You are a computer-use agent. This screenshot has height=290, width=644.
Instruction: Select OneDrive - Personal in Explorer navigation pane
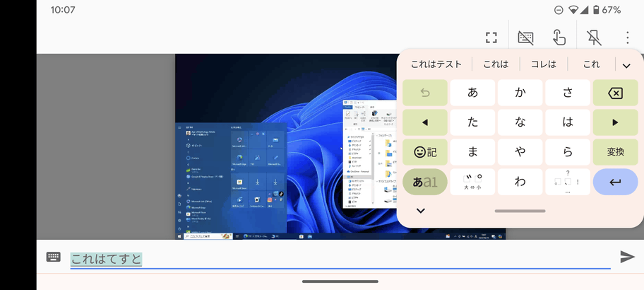point(358,171)
